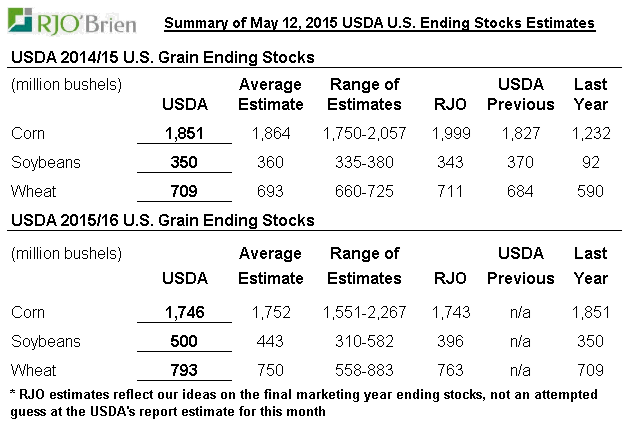Select the average soybean estimate 443

(x=270, y=341)
